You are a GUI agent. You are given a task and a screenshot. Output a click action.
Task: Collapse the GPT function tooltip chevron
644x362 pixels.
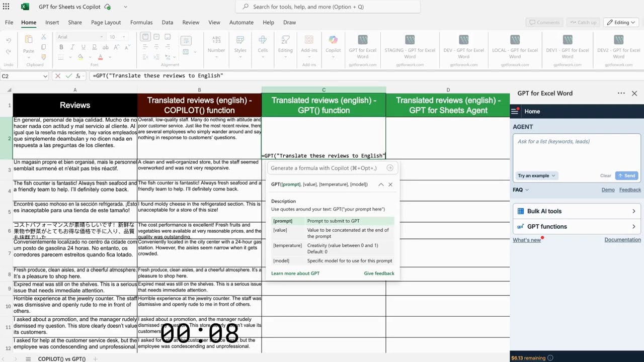[x=381, y=185]
